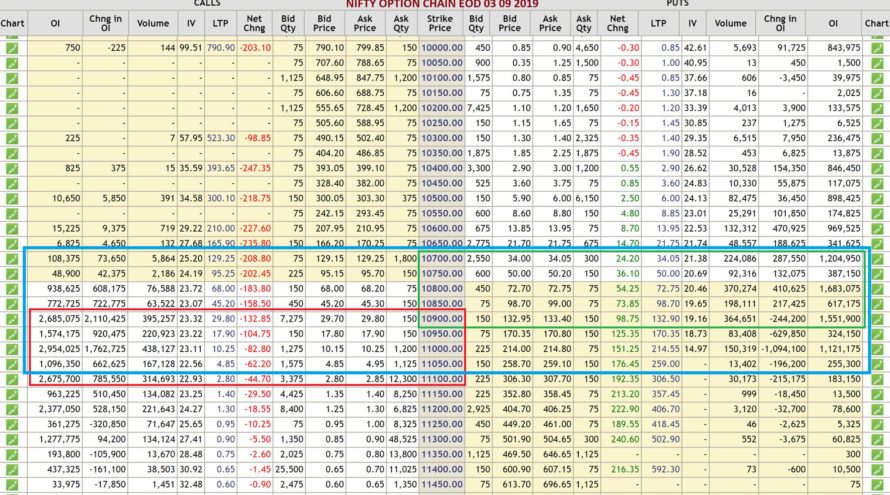Open calls chart icon for 11050.00 strike row

[x=12, y=364]
